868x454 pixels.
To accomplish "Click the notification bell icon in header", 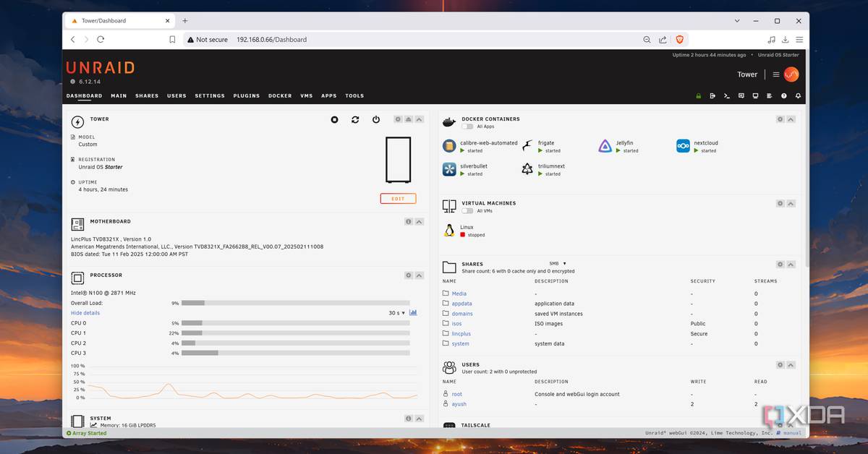I will coord(798,95).
